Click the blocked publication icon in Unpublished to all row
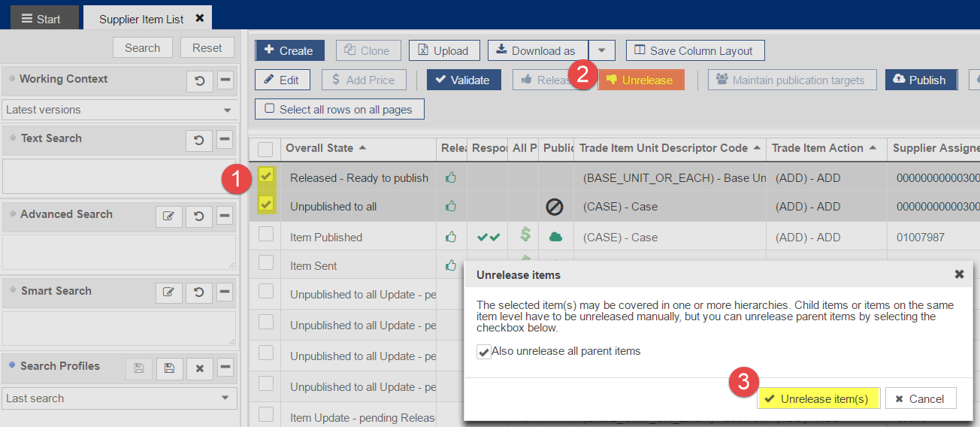 tap(555, 206)
